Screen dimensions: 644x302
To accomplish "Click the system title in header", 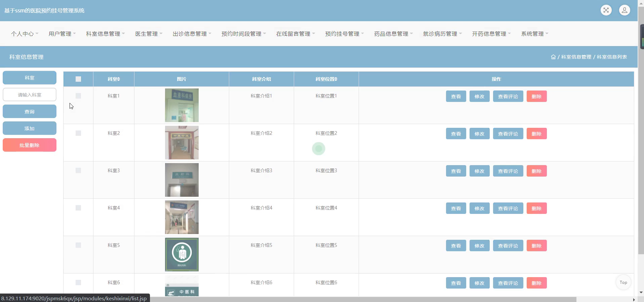I will point(44,10).
